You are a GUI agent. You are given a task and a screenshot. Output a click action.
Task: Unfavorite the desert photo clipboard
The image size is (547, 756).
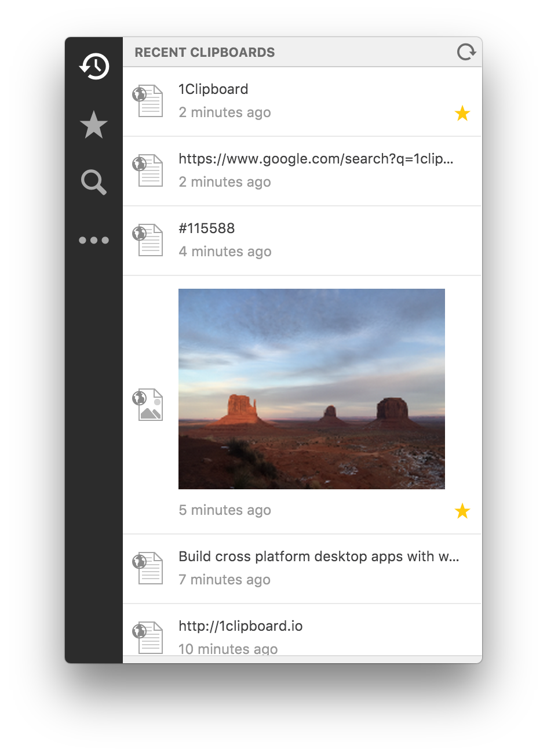(x=462, y=511)
